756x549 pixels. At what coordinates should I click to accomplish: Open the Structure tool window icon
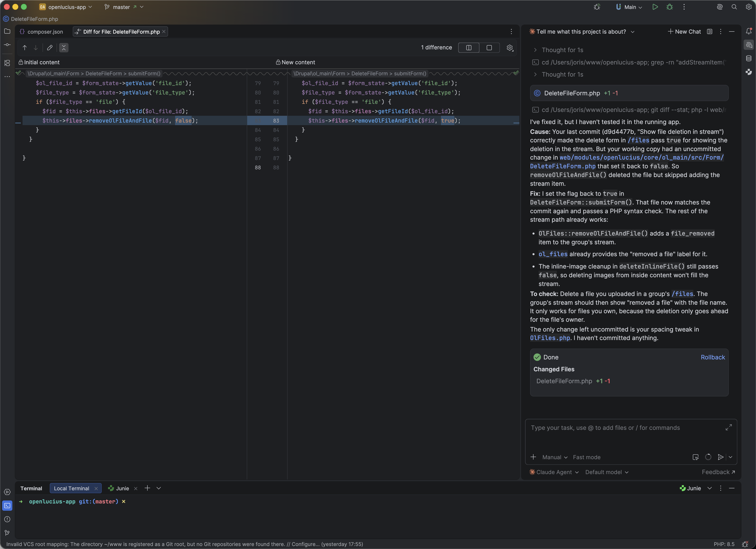click(x=7, y=63)
